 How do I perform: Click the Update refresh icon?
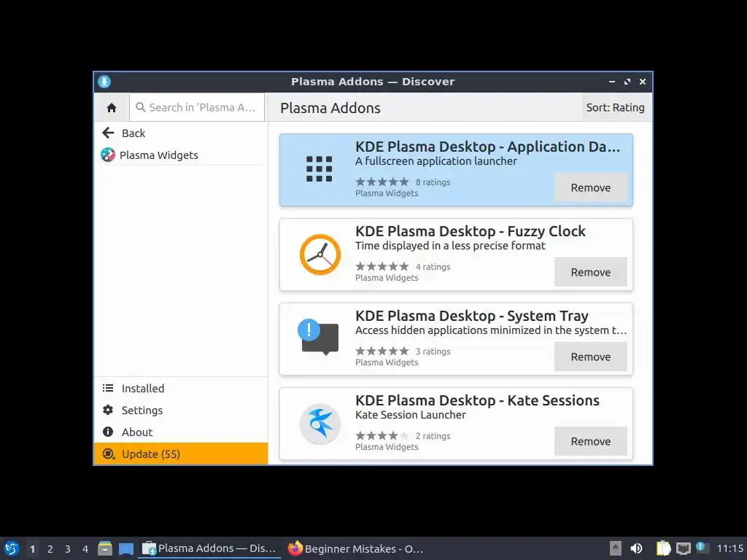pos(109,454)
